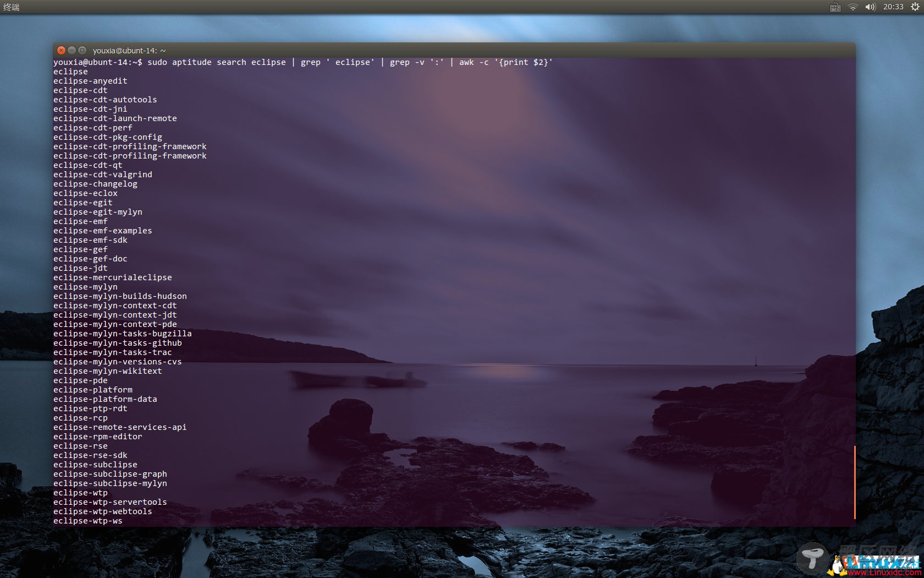Click the output line eclipse-mylyn-versions-cvs
Screen dimensions: 924x578
pyautogui.click(x=118, y=362)
